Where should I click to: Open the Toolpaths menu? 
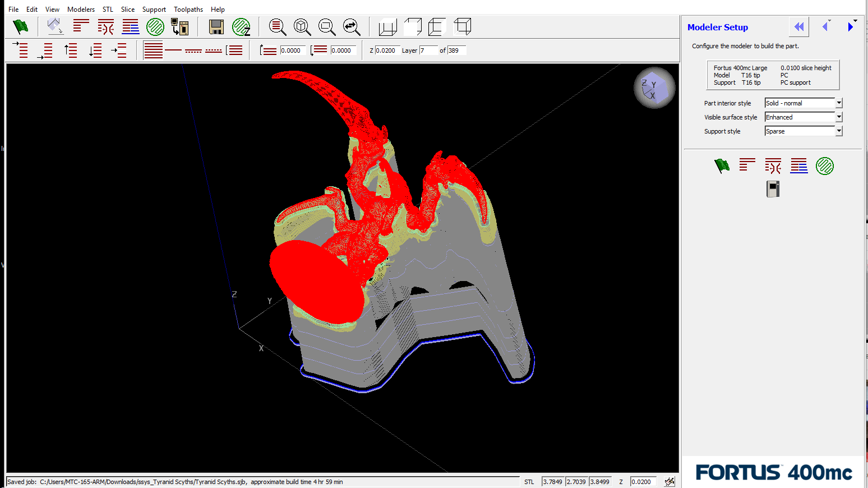pyautogui.click(x=188, y=10)
